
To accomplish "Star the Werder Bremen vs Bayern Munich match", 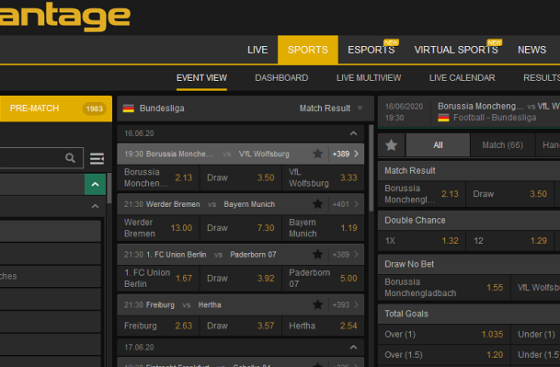I will click(318, 204).
